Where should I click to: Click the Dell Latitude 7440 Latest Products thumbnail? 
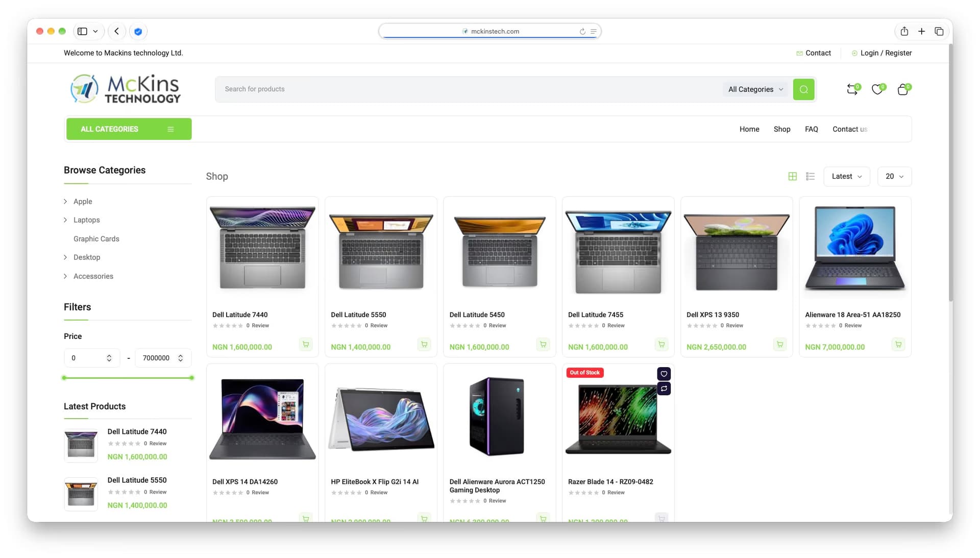(81, 445)
